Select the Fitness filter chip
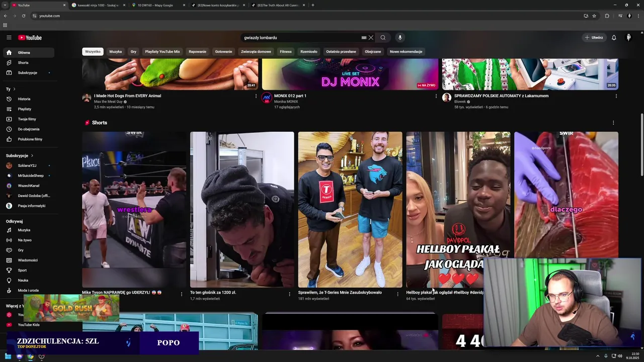644x362 pixels. (286, 51)
